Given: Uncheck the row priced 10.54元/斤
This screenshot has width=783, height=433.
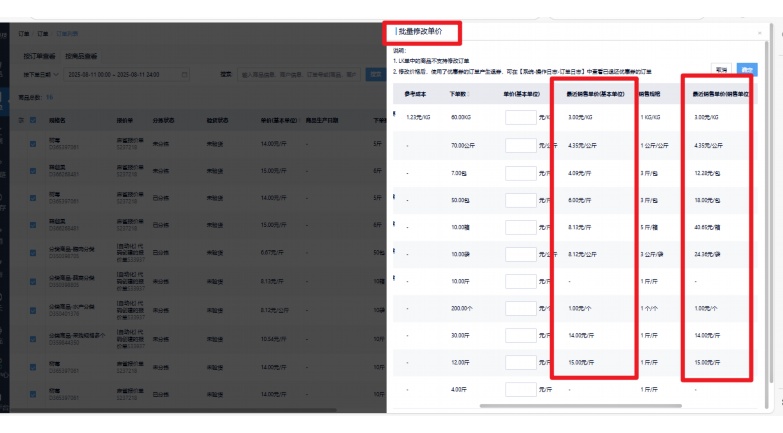Looking at the screenshot, I should [x=33, y=339].
